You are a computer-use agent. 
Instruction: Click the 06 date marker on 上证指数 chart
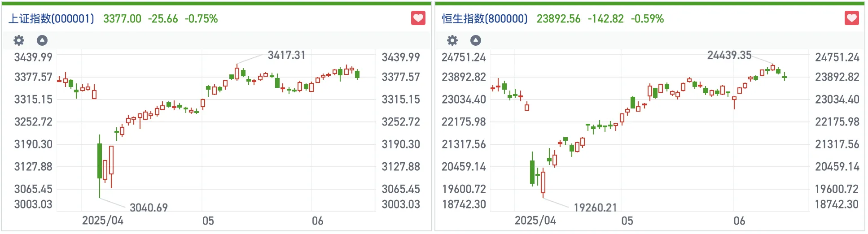(317, 221)
